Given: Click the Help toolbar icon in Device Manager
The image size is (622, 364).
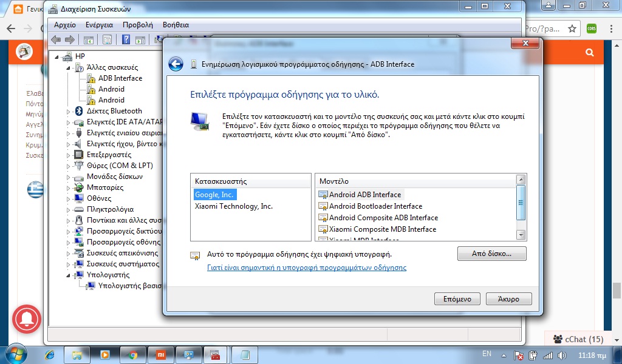Looking at the screenshot, I should pyautogui.click(x=126, y=40).
